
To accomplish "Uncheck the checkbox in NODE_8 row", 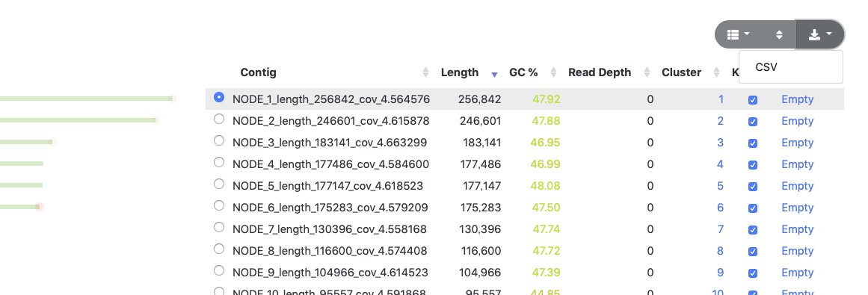I will [x=753, y=251].
